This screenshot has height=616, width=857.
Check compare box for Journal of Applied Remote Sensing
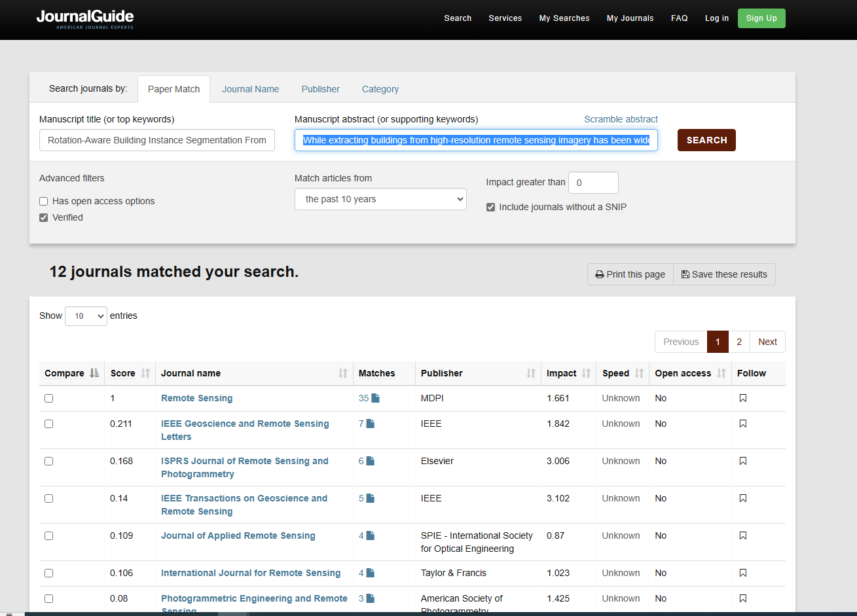click(x=48, y=535)
